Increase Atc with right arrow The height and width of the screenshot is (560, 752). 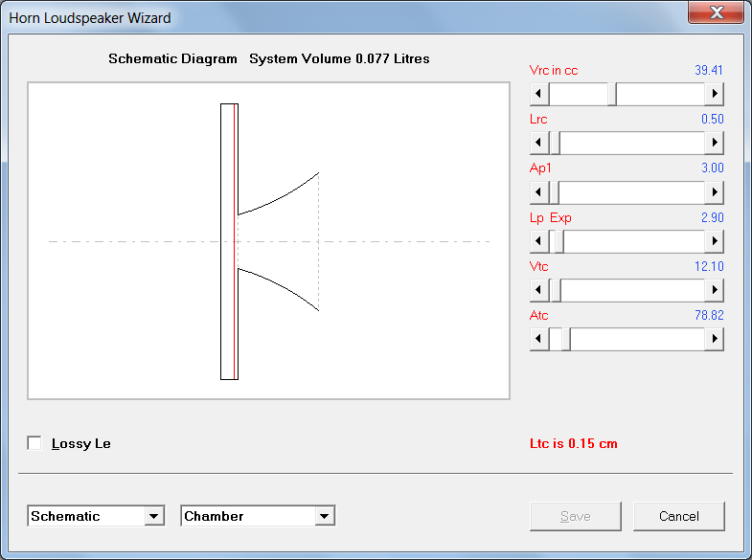coord(714,339)
